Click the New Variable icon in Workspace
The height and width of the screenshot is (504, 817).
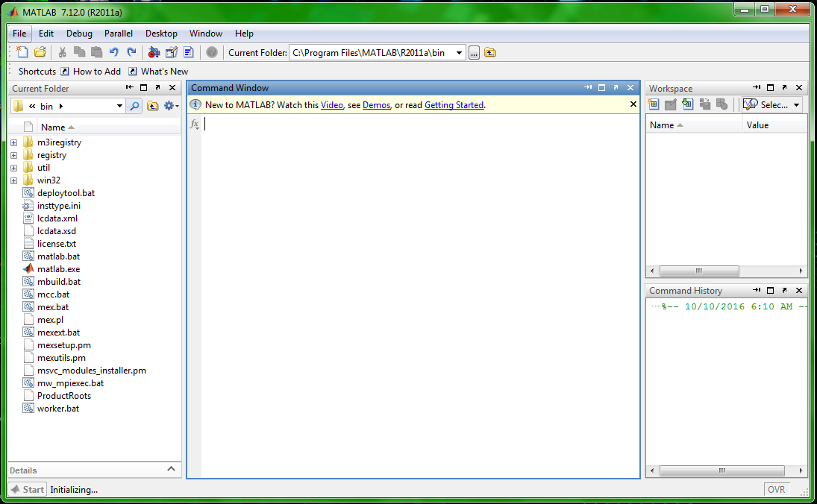(654, 104)
